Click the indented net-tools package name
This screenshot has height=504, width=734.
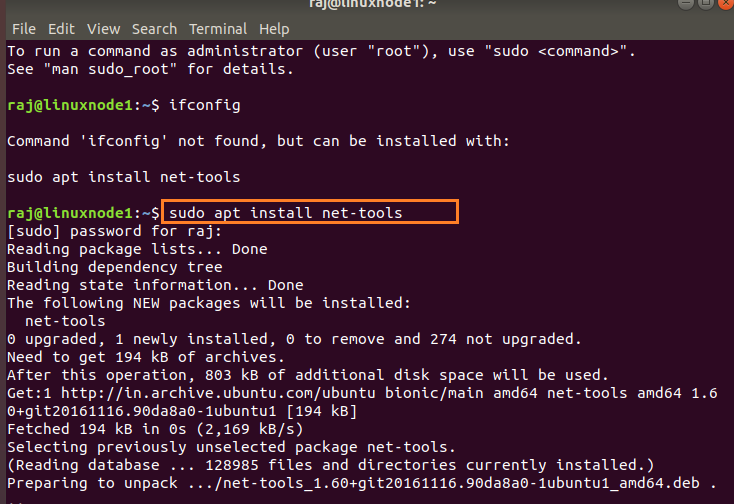click(64, 321)
